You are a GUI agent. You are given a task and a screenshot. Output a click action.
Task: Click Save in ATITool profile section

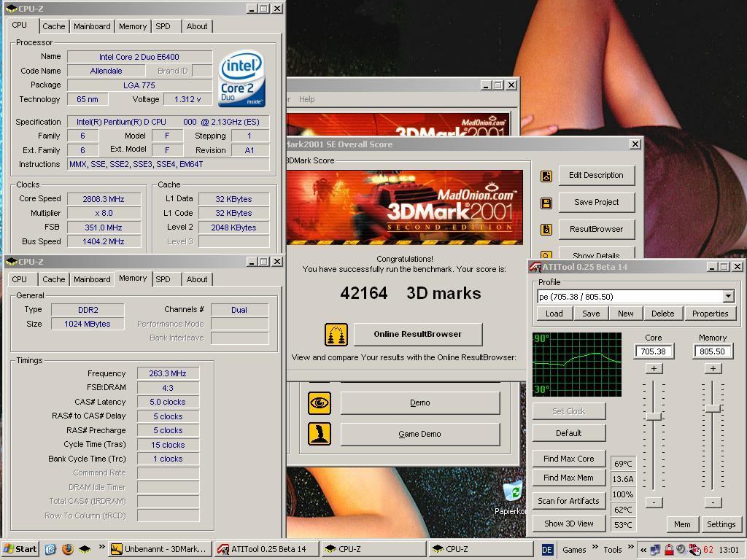click(x=591, y=314)
